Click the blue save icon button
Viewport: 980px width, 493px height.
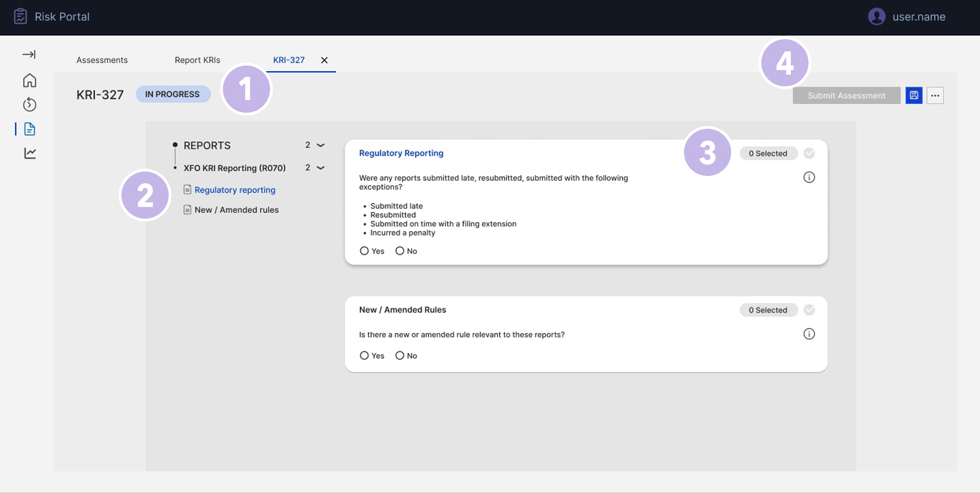click(x=914, y=96)
